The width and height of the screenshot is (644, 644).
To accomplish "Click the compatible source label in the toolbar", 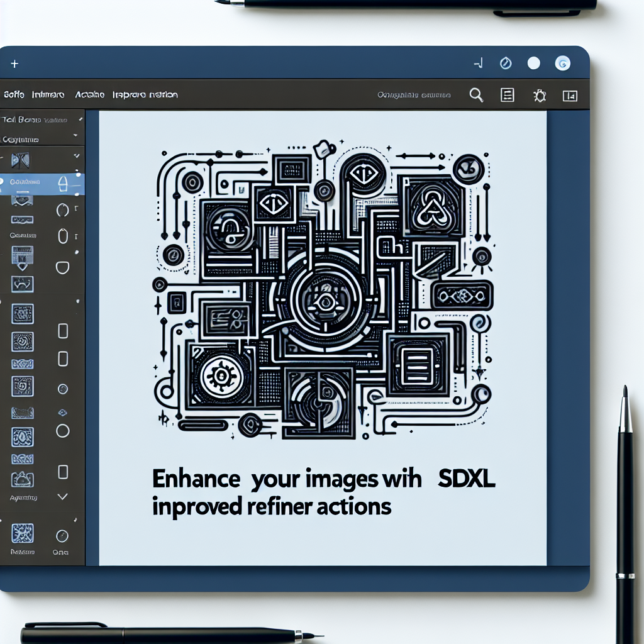I will [x=415, y=95].
